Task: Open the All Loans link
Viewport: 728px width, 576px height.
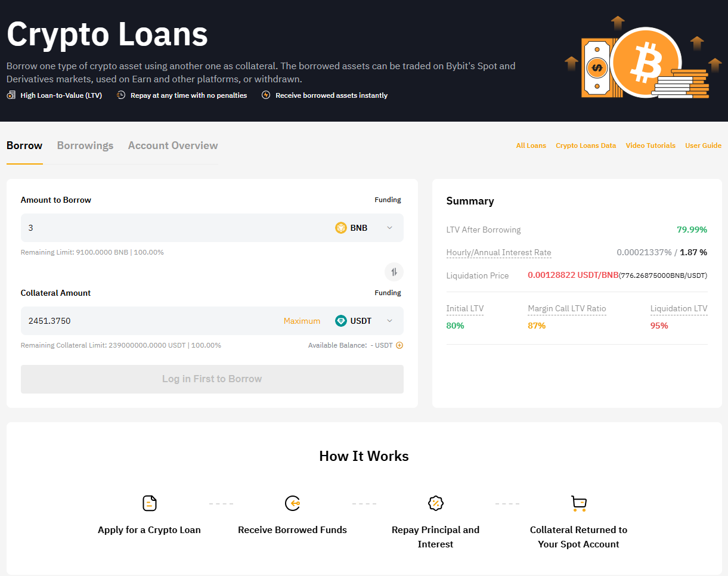Action: (531, 145)
